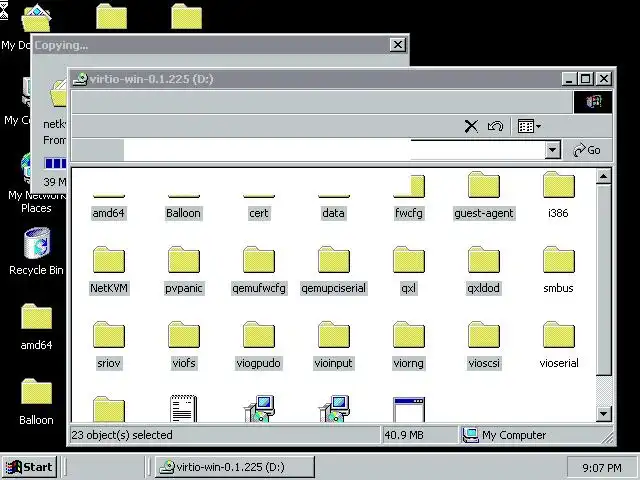The image size is (640, 480).
Task: Click the scrollbar down arrow
Action: click(x=603, y=414)
